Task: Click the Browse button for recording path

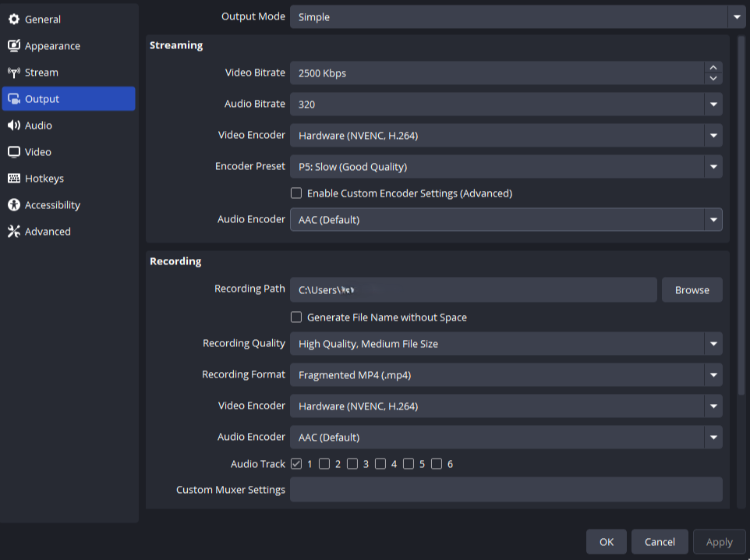Action: click(x=692, y=290)
